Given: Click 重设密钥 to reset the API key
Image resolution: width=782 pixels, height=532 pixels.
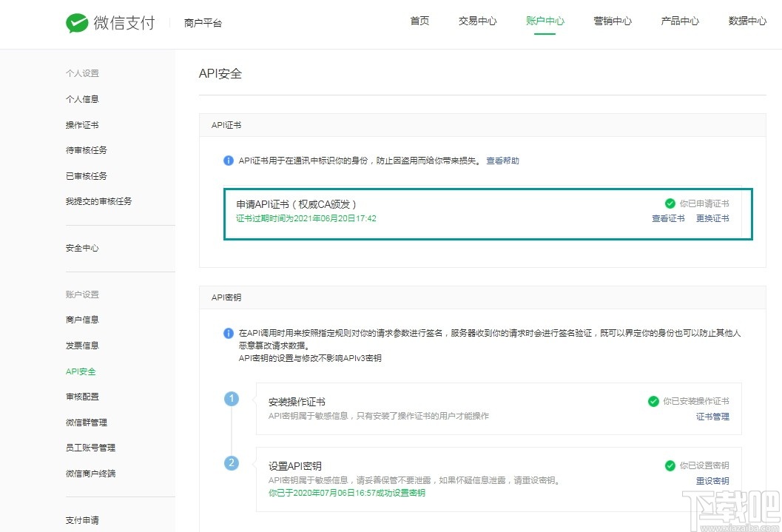Looking at the screenshot, I should click(712, 480).
